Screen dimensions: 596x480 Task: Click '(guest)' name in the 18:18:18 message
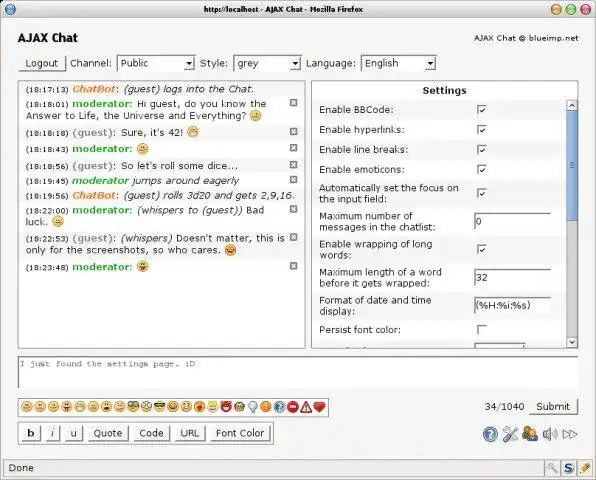(94, 133)
